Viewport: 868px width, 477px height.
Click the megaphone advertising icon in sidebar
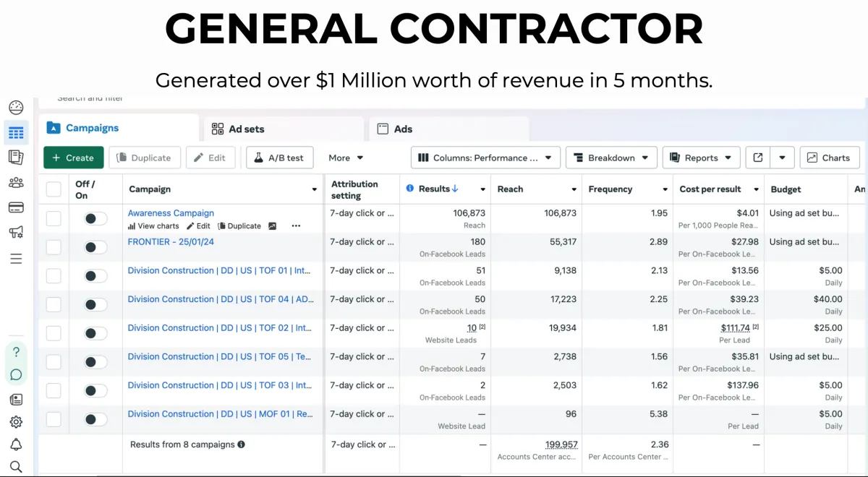[16, 233]
